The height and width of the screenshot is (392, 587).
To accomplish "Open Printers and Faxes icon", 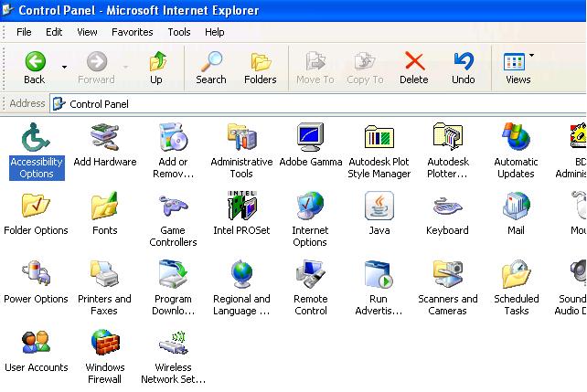I will (x=105, y=274).
